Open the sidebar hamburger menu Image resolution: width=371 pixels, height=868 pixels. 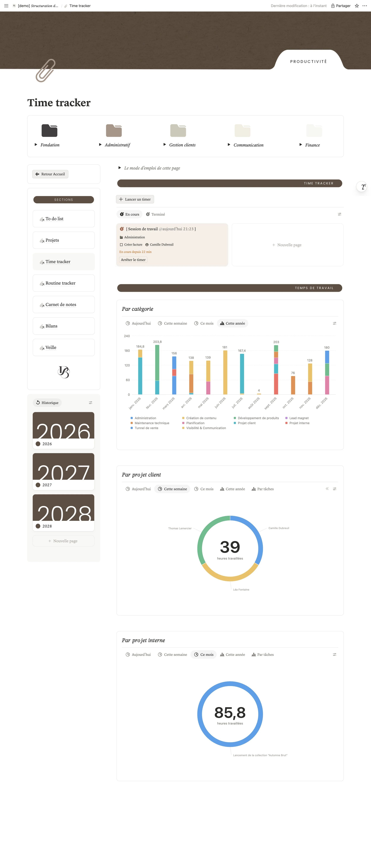point(6,6)
